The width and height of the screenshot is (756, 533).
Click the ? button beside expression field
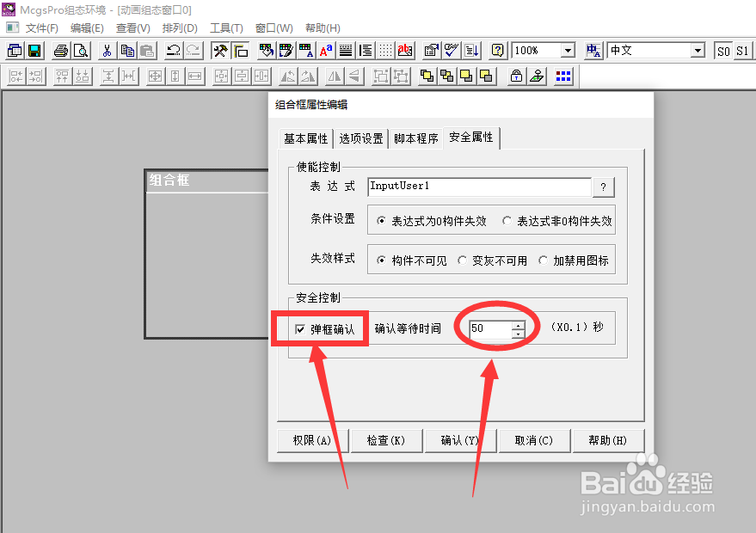click(x=603, y=187)
